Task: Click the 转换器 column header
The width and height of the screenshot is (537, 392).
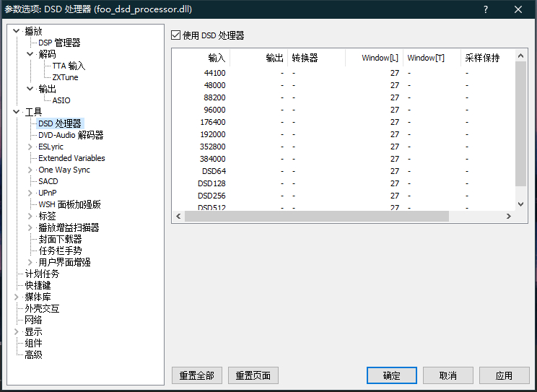Action: (x=316, y=58)
